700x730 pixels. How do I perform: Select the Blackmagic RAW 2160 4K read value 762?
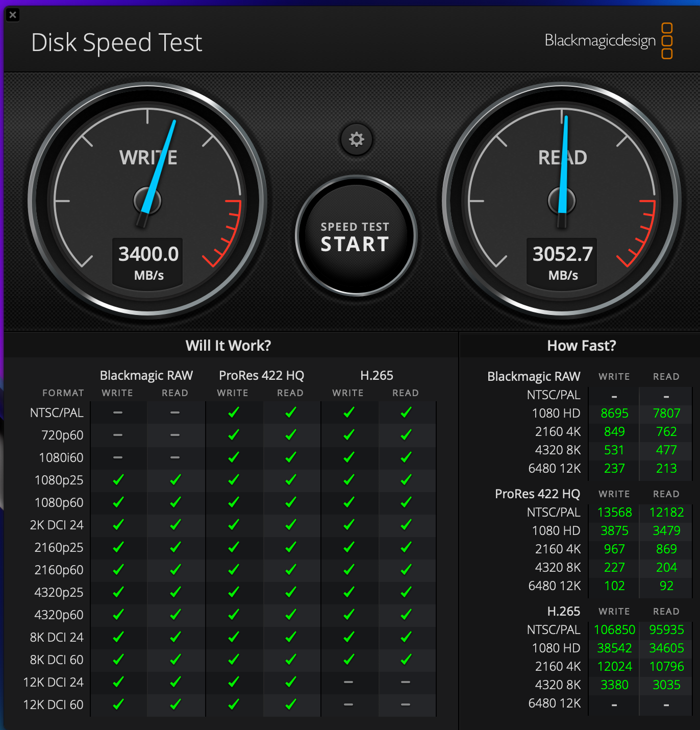[666, 431]
